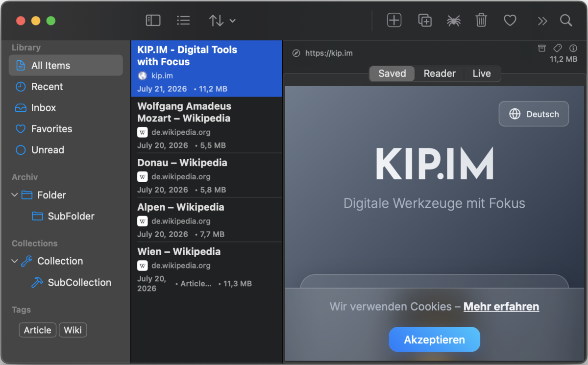Delete the item with trash icon
The height and width of the screenshot is (365, 588).
tap(481, 20)
